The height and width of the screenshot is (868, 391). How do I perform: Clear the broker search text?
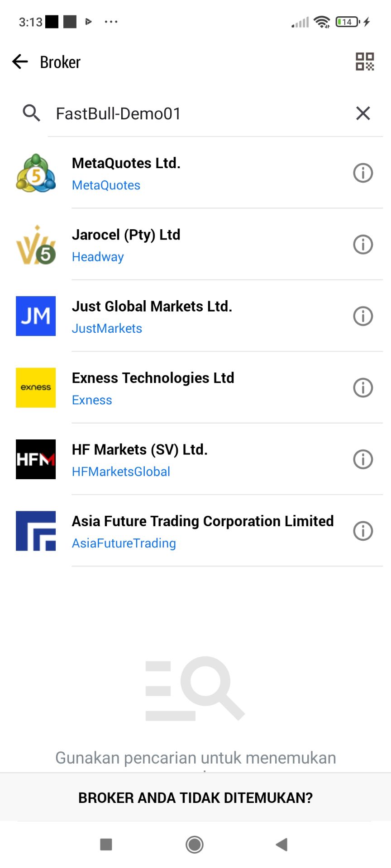pyautogui.click(x=363, y=113)
